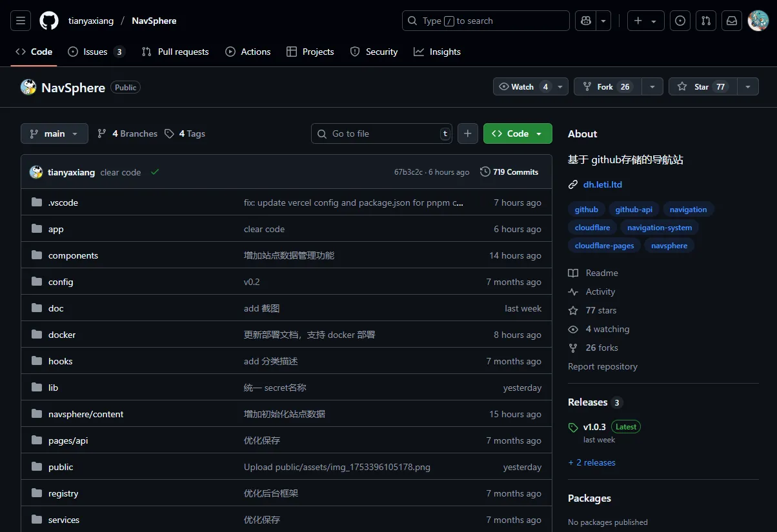This screenshot has width=777, height=532.
Task: Click the commit author avatar for tianyaxiang
Action: click(36, 172)
